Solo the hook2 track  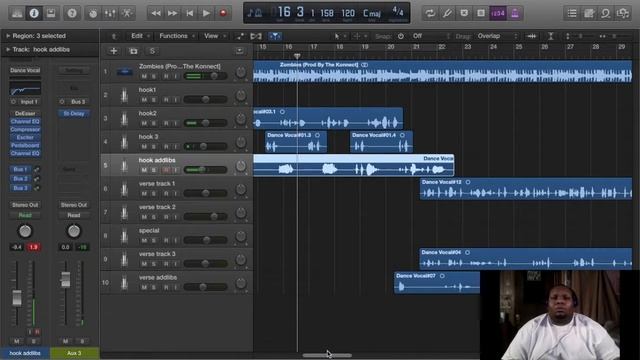[x=154, y=123]
